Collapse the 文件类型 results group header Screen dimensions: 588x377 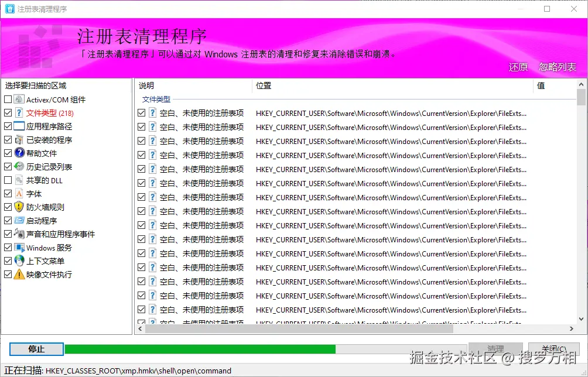pyautogui.click(x=156, y=100)
